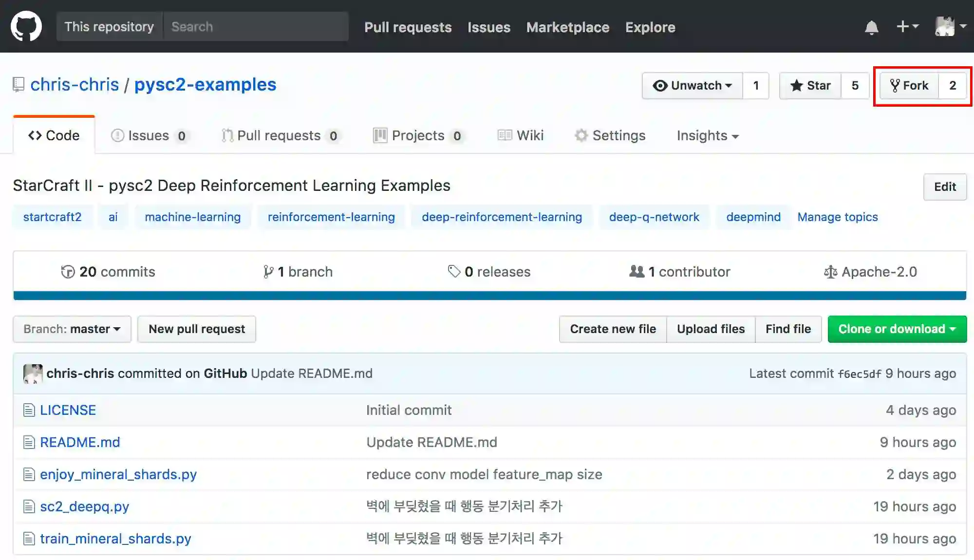
Task: Click the committer avatar beside chris-chris
Action: pyautogui.click(x=33, y=373)
